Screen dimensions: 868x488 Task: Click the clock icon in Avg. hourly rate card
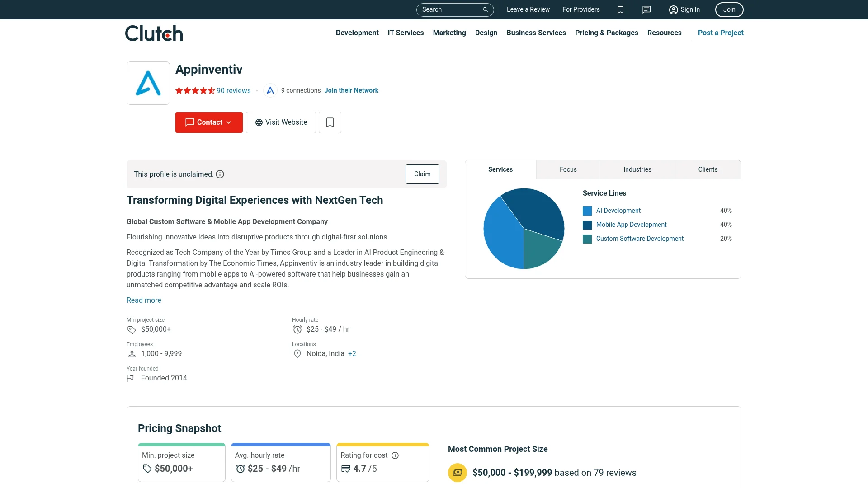(x=241, y=469)
